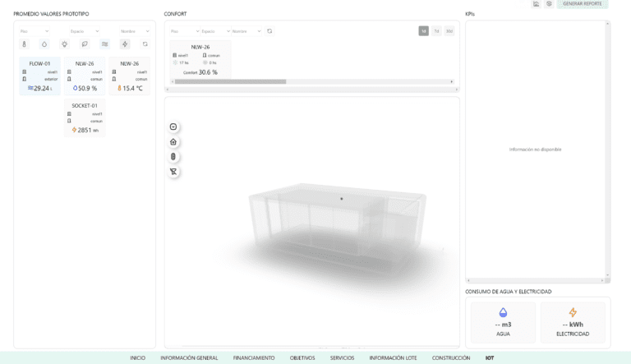Click the AGUA consumption card
This screenshot has width=631, height=364.
coord(503,321)
